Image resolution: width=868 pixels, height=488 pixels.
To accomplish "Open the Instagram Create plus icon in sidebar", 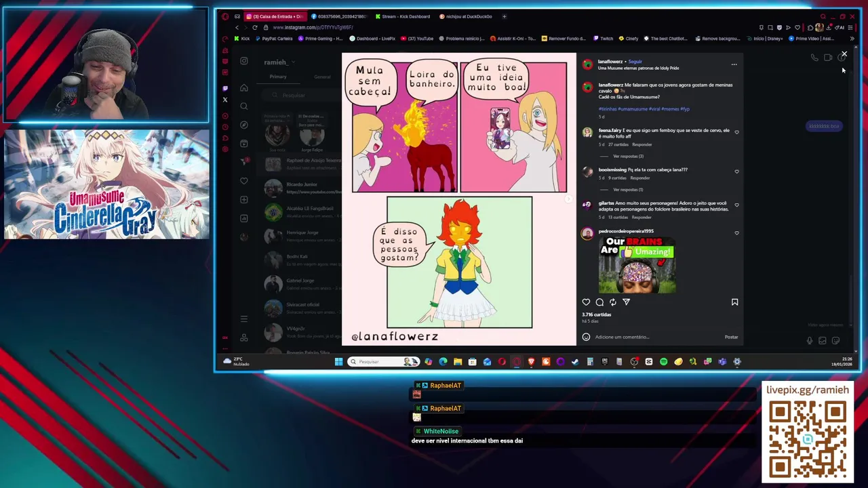I will pos(244,199).
